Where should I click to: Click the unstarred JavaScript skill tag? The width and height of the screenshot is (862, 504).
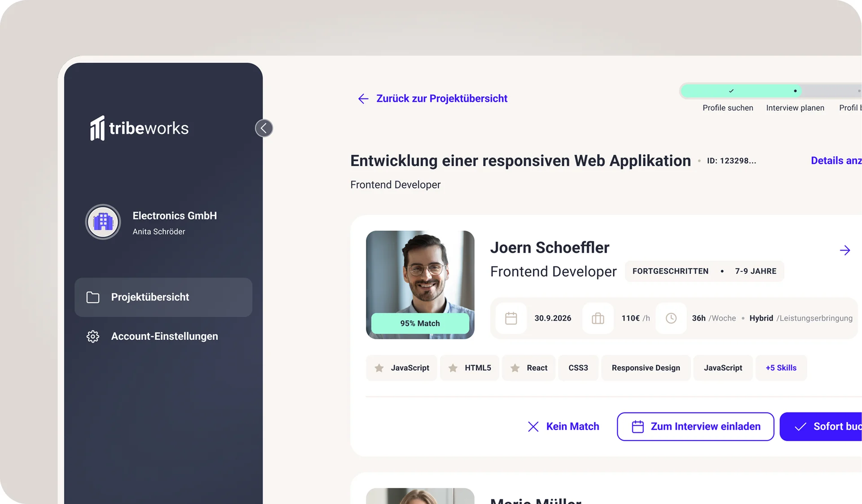(723, 368)
